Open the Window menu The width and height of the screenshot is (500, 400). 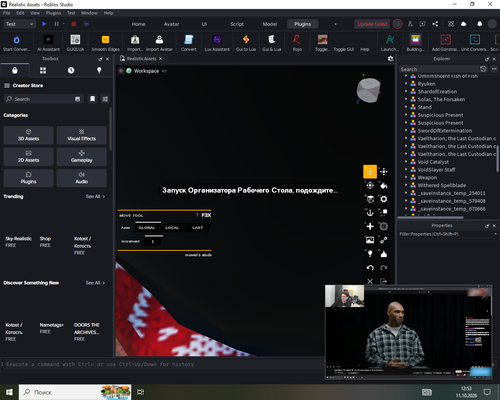click(x=89, y=13)
